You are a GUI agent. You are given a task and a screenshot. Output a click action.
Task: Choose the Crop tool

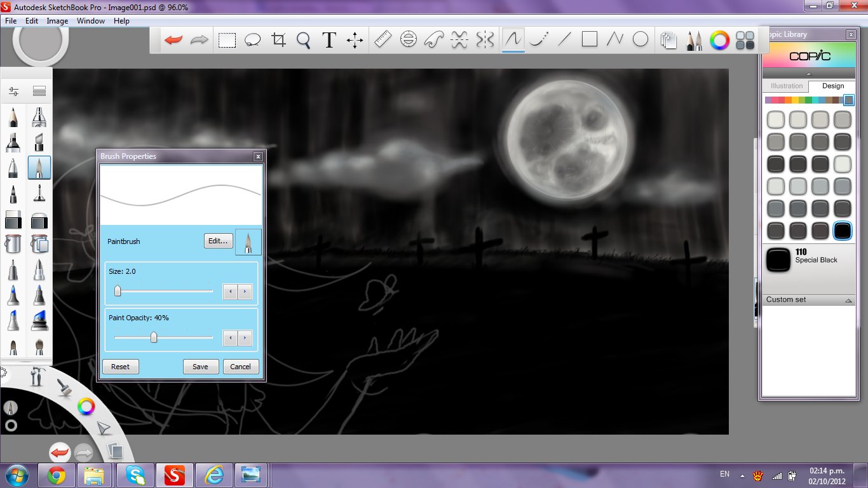coord(278,40)
